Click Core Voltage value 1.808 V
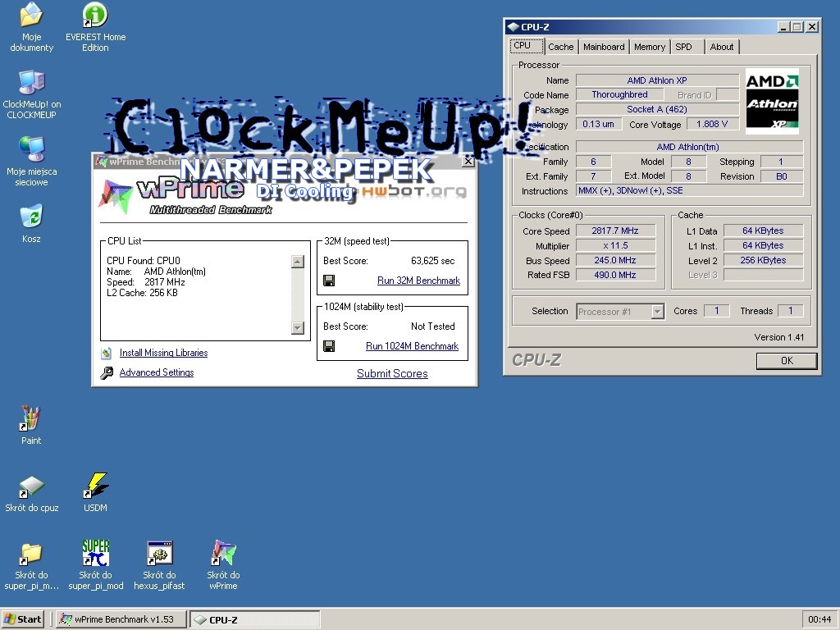The height and width of the screenshot is (630, 840). tap(712, 125)
